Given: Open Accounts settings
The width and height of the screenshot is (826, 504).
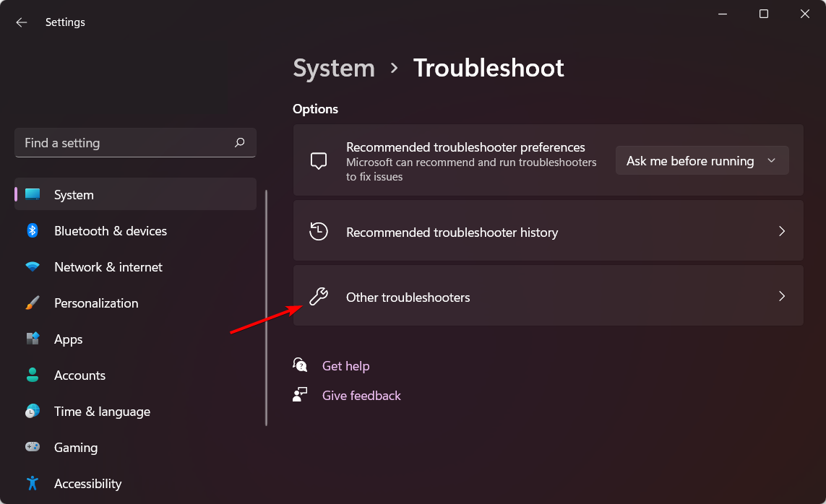Looking at the screenshot, I should click(135, 375).
